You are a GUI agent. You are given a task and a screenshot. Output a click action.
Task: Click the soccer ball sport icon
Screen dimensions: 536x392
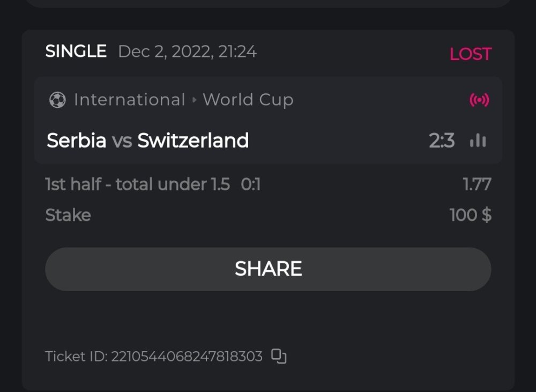(x=57, y=100)
